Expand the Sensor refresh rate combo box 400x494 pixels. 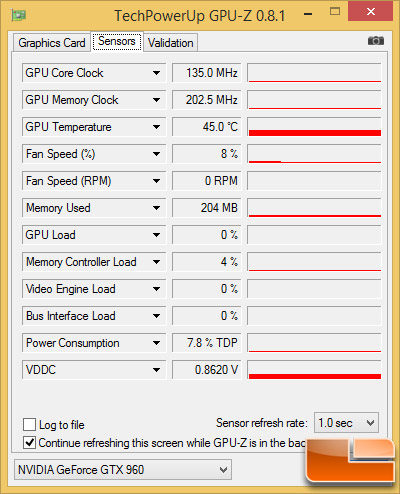pos(346,423)
